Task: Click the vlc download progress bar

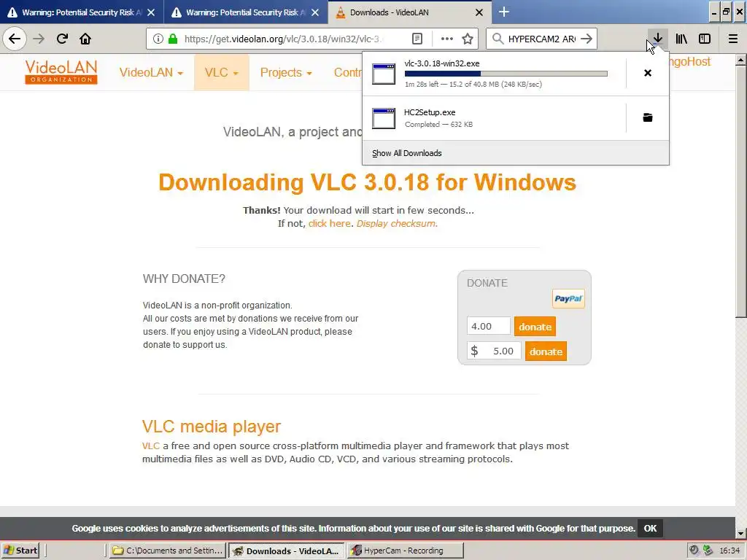Action: coord(506,74)
